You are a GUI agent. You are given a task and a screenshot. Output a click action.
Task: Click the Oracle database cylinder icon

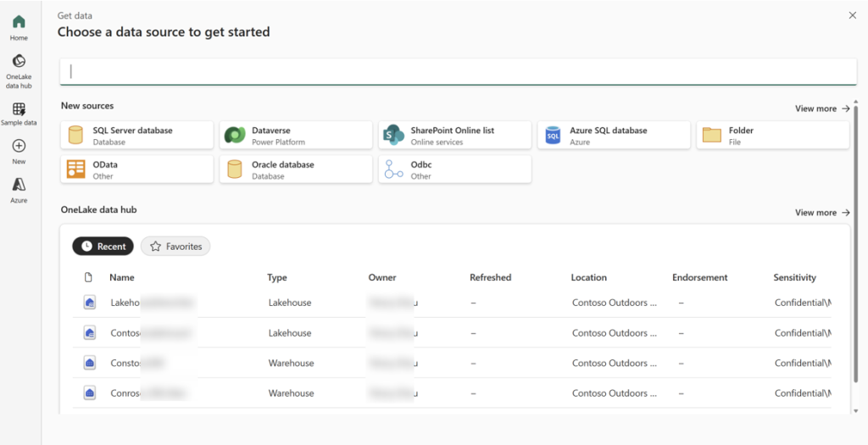(x=235, y=170)
